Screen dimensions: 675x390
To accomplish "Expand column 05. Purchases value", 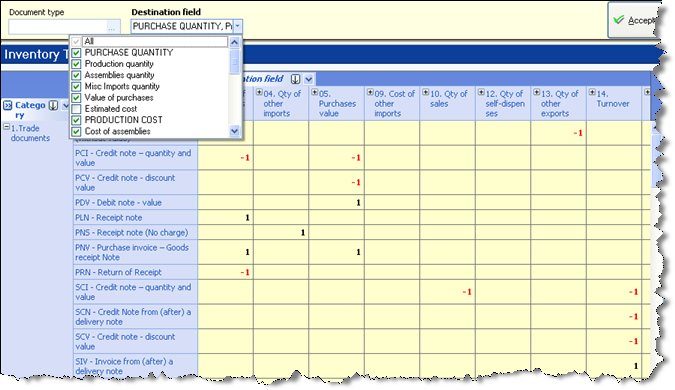I will [x=315, y=92].
